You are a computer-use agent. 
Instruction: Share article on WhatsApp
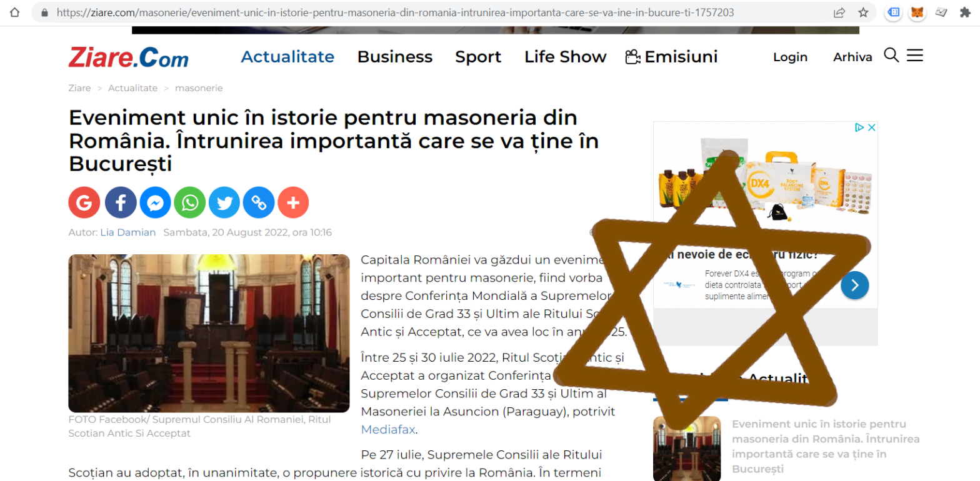pyautogui.click(x=190, y=202)
